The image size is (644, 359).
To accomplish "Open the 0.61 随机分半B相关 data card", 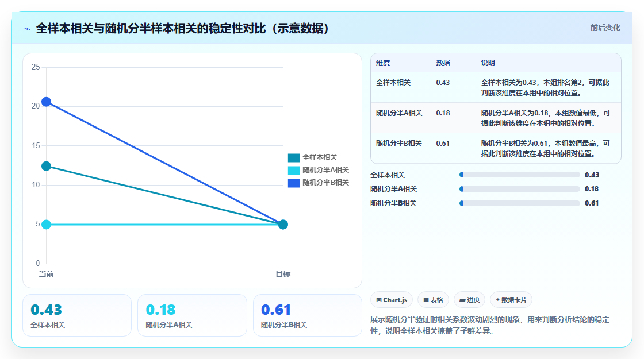I will 308,315.
